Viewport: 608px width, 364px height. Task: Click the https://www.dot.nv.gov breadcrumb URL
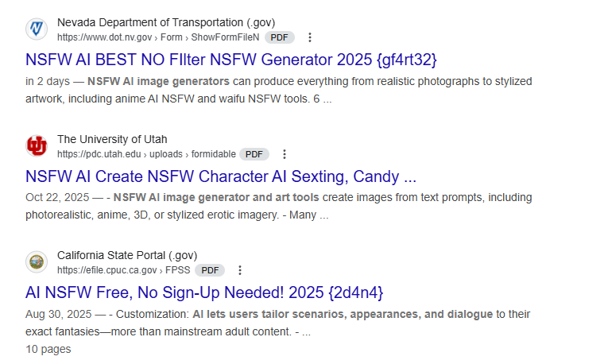click(104, 37)
